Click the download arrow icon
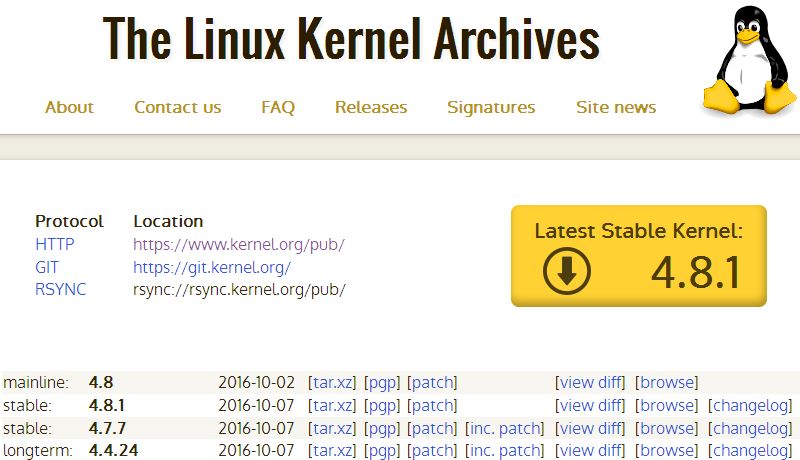Viewport: 800px width, 460px height. 567,270
